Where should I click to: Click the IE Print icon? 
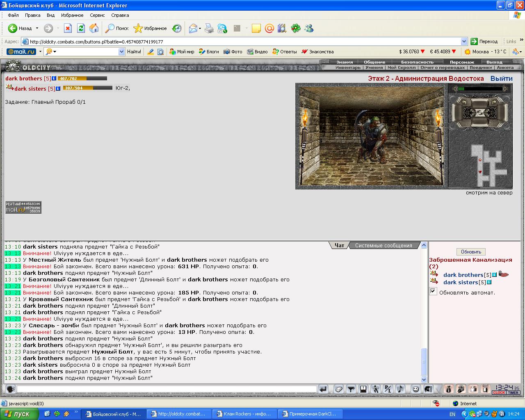(x=209, y=28)
